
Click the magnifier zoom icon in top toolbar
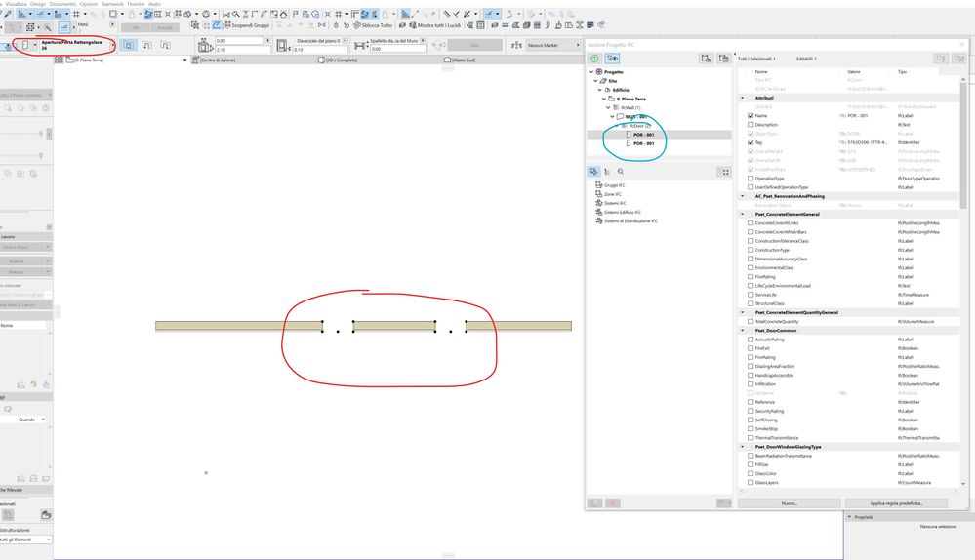pos(235,14)
